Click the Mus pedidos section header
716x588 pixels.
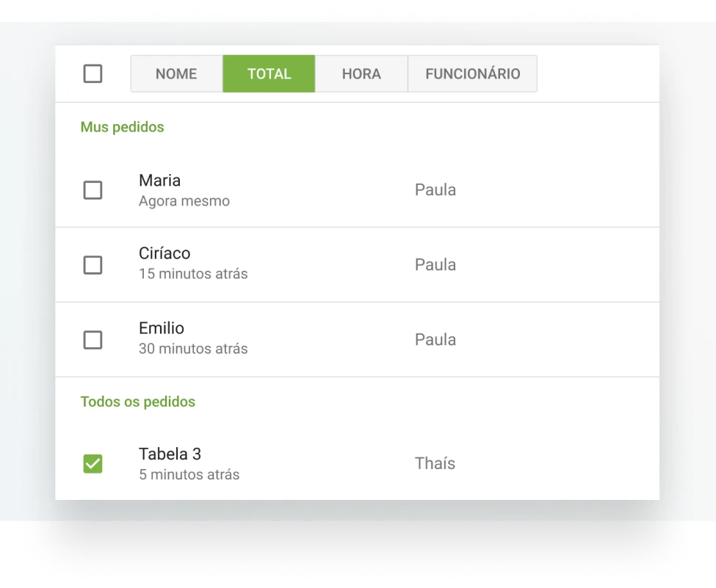click(x=122, y=127)
